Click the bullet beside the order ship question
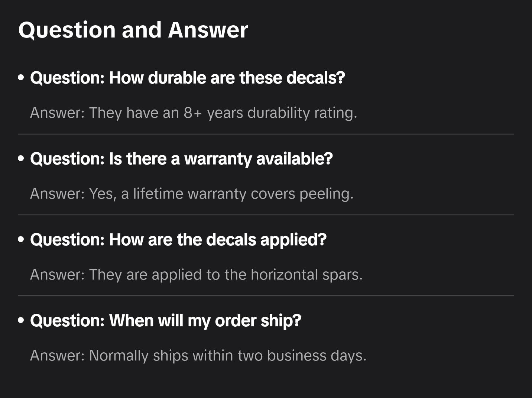Screen dimensions: 532x398 (x=21, y=321)
